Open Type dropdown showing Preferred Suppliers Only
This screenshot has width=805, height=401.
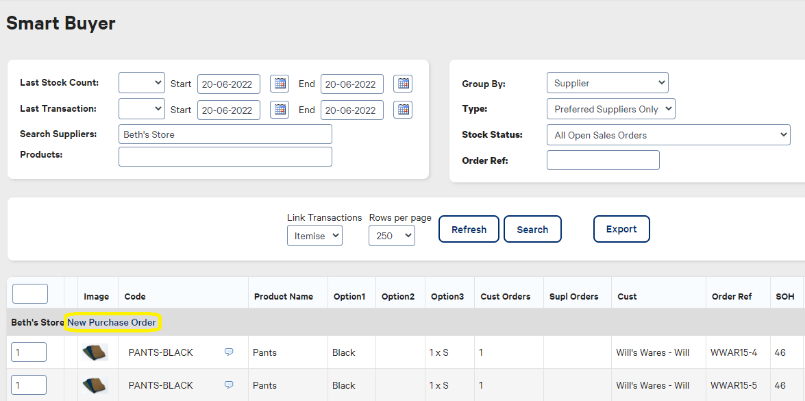point(611,109)
